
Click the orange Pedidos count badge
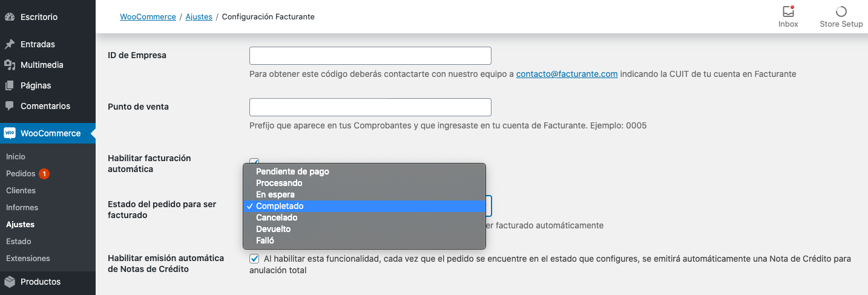(44, 174)
